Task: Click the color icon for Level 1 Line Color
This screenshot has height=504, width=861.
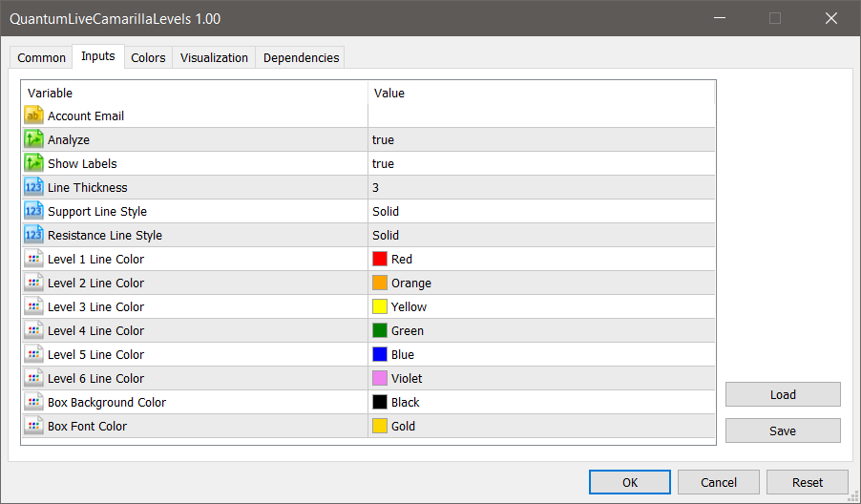Action: point(33,259)
